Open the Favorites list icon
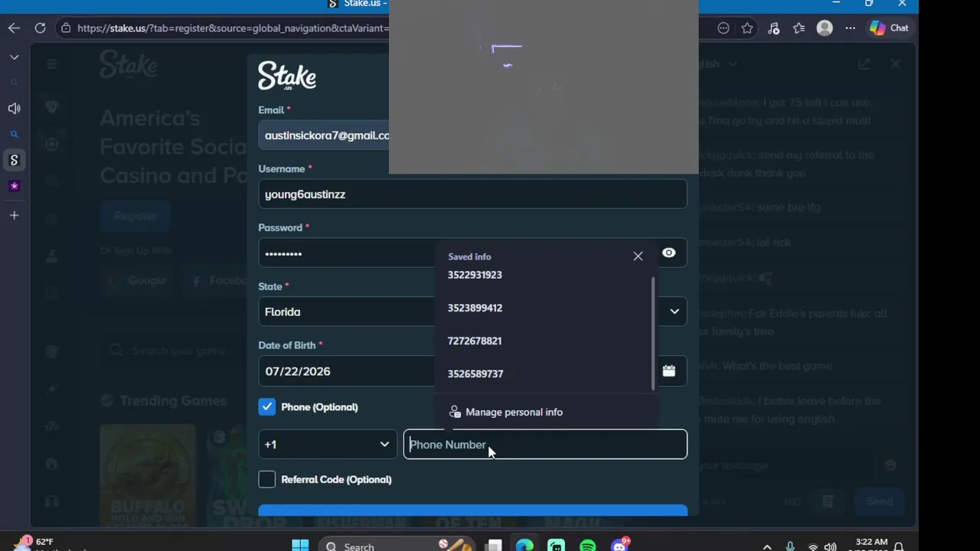Image resolution: width=980 pixels, height=551 pixels. pos(799,28)
